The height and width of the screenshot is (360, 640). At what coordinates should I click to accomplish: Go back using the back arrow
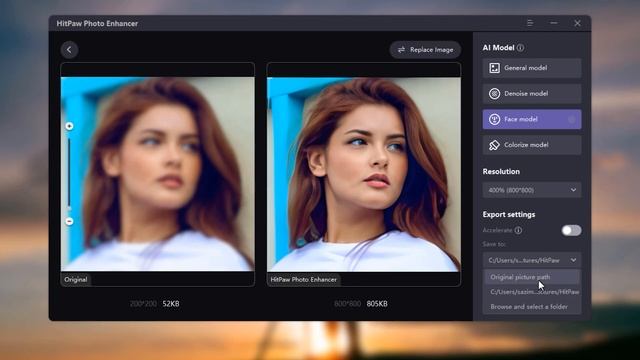point(69,50)
